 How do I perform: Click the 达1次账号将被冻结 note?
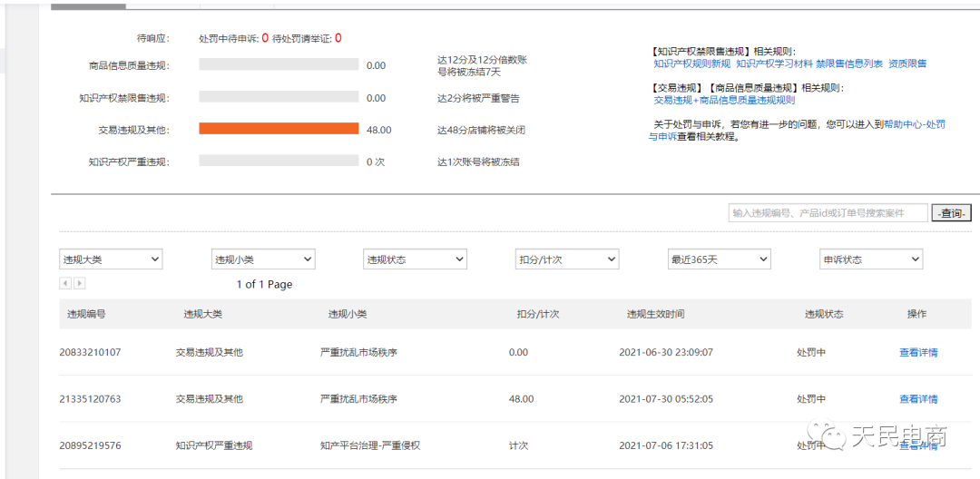click(478, 161)
